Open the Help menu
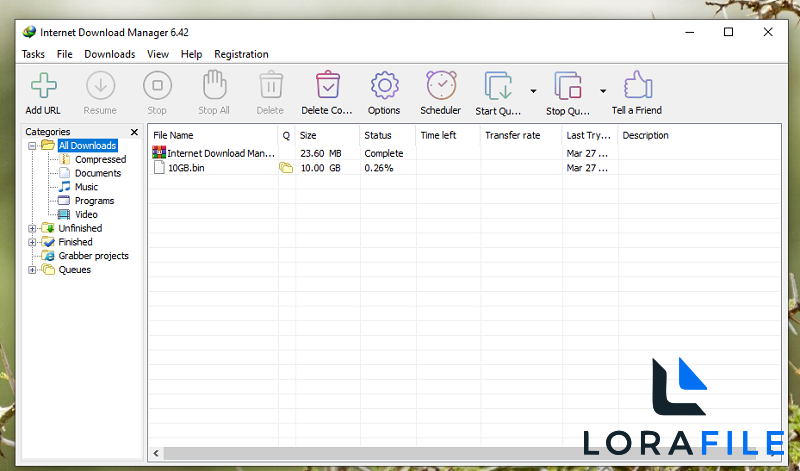 pyautogui.click(x=191, y=54)
